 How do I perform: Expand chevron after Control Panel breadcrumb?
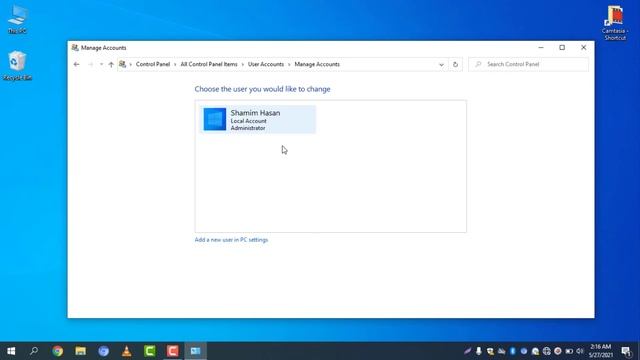pos(175,64)
